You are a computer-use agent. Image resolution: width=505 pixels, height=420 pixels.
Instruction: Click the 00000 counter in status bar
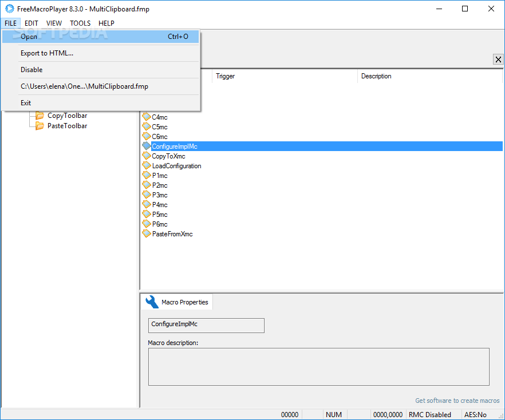pyautogui.click(x=290, y=414)
